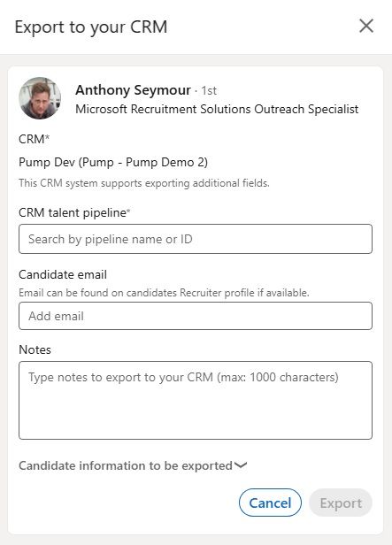The image size is (392, 545).
Task: Click Anthony Seymour's profile photo
Action: pyautogui.click(x=40, y=98)
